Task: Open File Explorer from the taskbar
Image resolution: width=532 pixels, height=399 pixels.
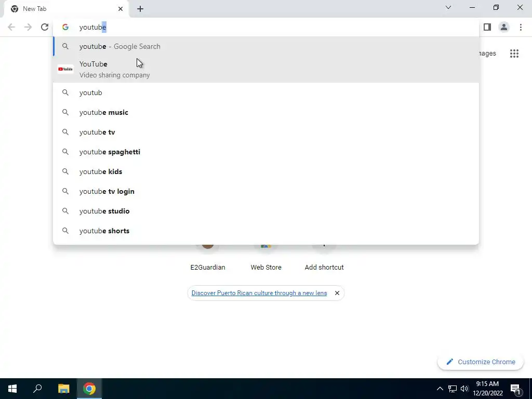Action: (63, 389)
